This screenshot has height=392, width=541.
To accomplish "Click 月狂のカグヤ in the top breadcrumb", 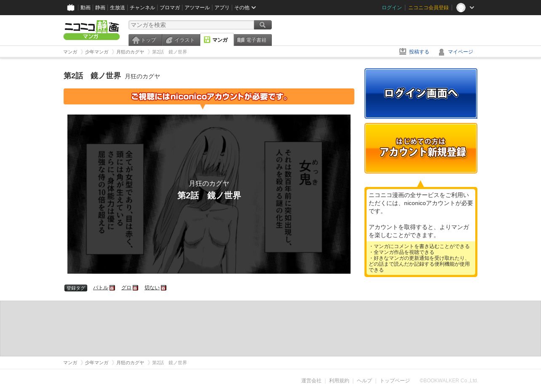I will coord(130,52).
